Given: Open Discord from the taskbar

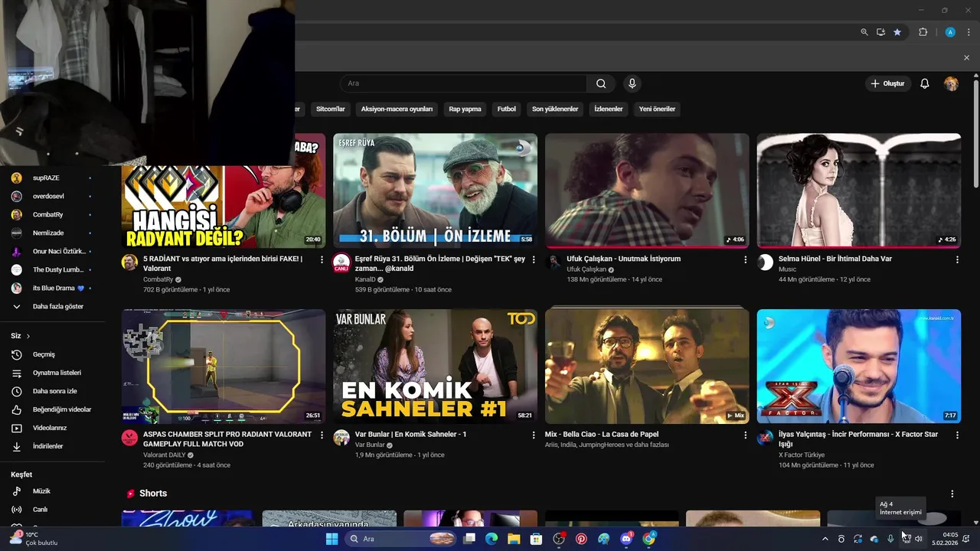Looking at the screenshot, I should coord(626,539).
